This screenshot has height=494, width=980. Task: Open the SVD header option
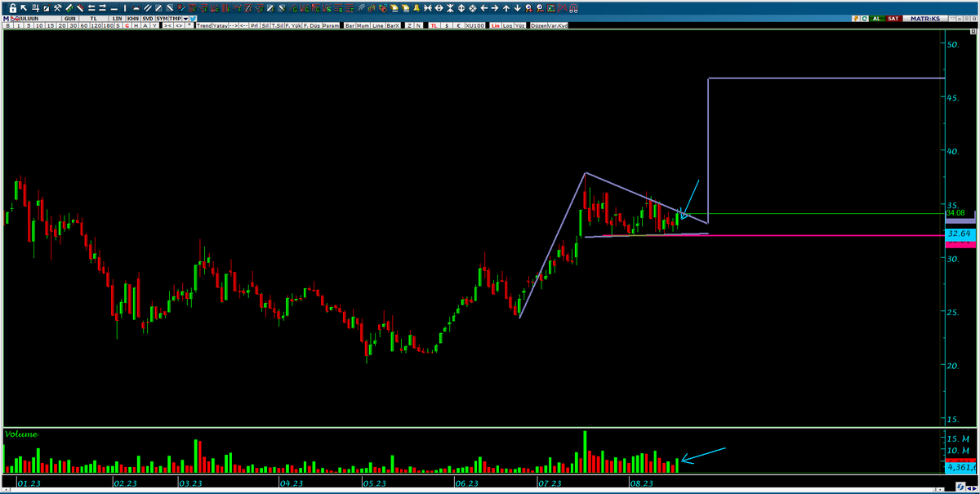147,18
